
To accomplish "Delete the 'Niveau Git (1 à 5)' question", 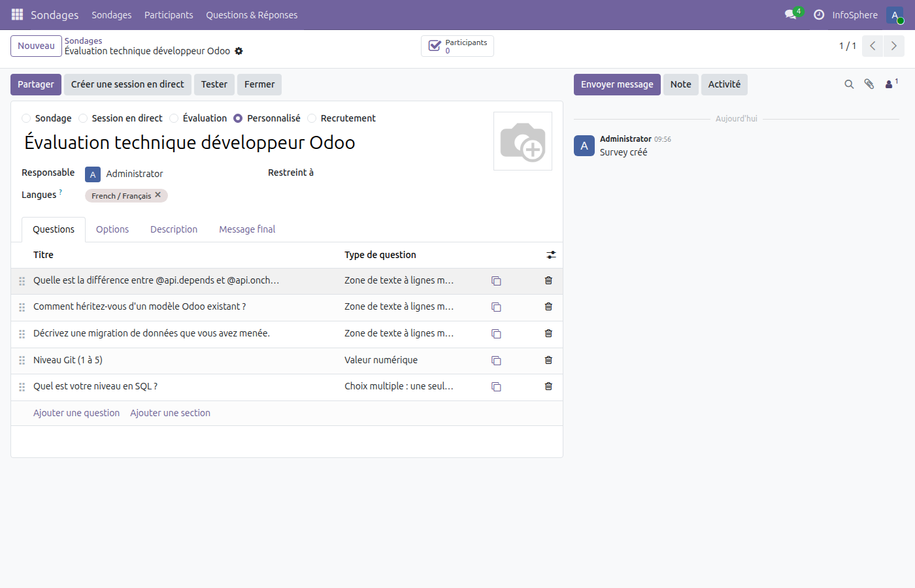I will [548, 360].
